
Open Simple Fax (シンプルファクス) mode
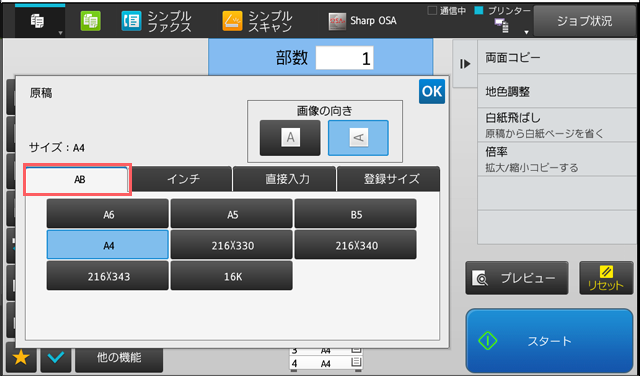point(156,21)
